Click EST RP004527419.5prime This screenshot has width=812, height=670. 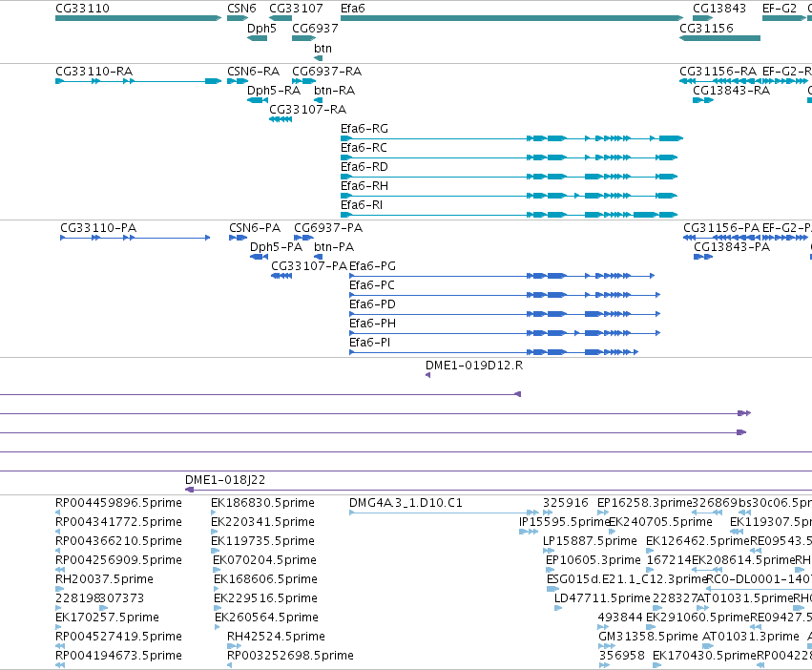click(118, 637)
